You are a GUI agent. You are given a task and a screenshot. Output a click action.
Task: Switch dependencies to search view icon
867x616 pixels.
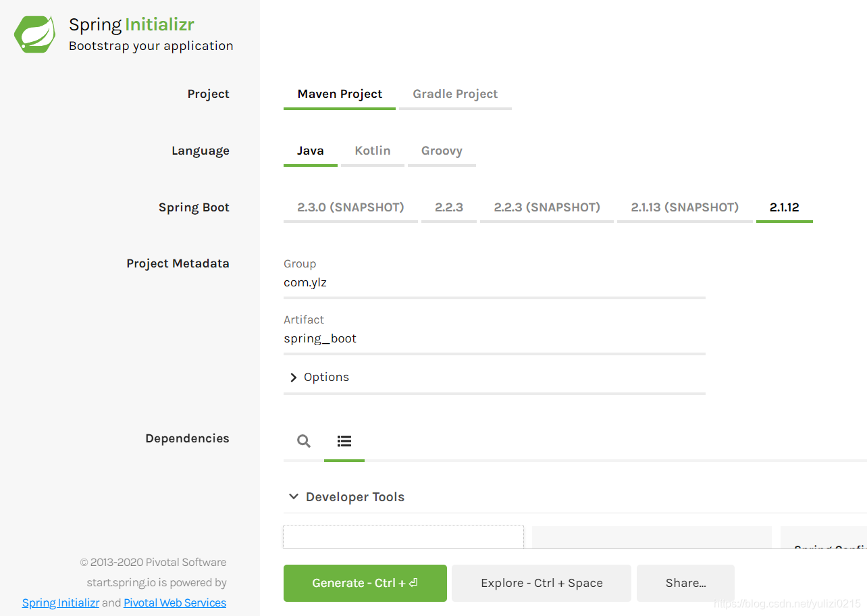(x=304, y=441)
